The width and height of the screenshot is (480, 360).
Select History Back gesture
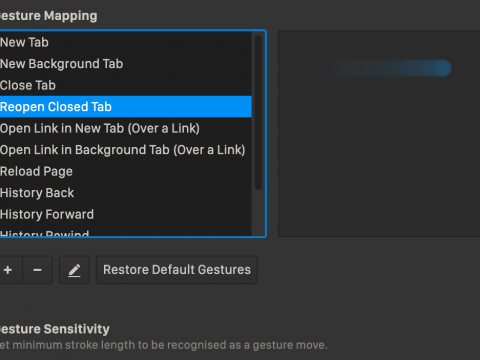pyautogui.click(x=126, y=193)
